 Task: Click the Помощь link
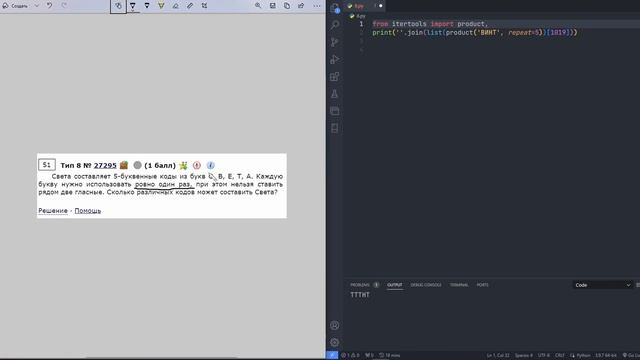click(x=88, y=211)
